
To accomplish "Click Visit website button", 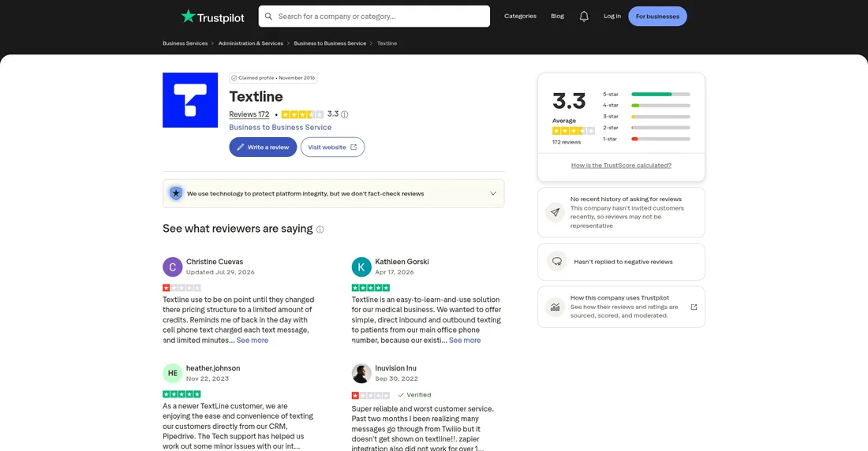I will click(x=333, y=147).
